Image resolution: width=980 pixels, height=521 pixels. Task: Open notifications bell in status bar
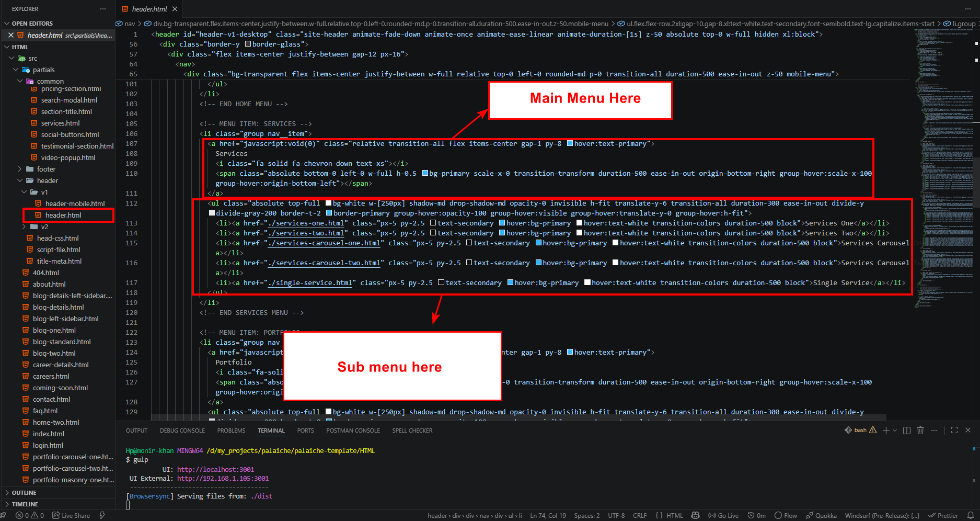coord(971,515)
